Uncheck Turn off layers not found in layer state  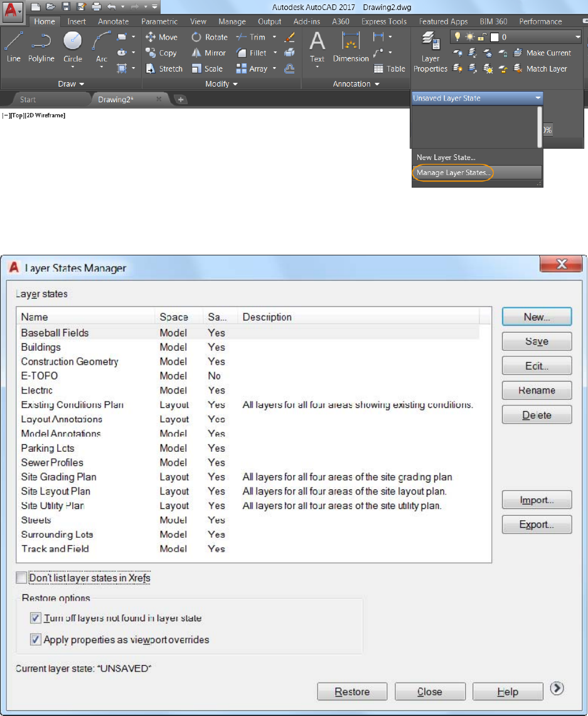click(x=35, y=618)
